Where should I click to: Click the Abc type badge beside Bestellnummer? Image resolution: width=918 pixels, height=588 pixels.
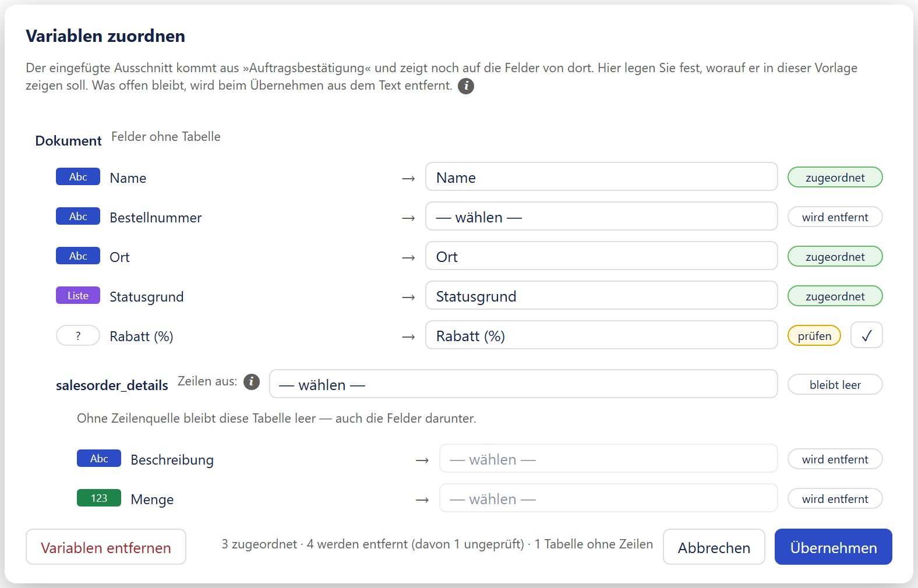[78, 217]
